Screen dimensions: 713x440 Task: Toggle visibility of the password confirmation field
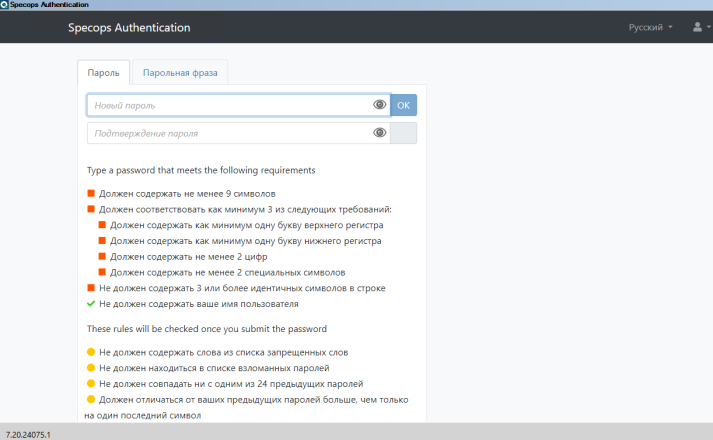pyautogui.click(x=379, y=133)
